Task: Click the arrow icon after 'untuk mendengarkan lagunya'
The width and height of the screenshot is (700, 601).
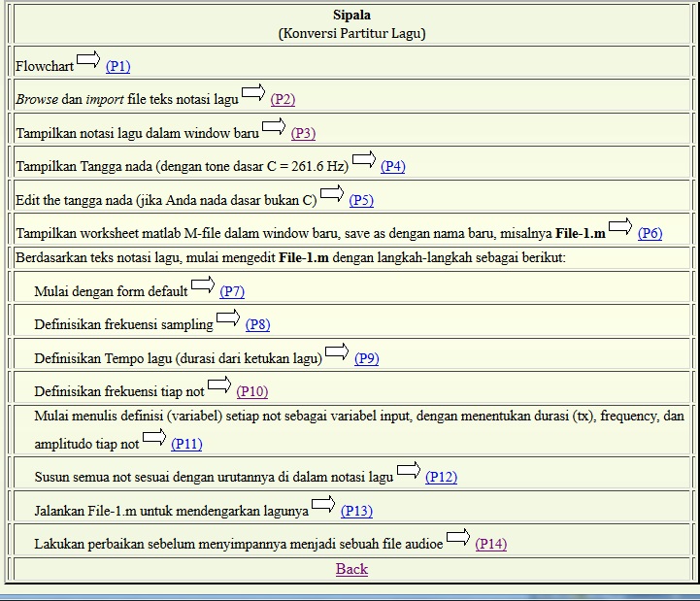Action: (x=323, y=504)
